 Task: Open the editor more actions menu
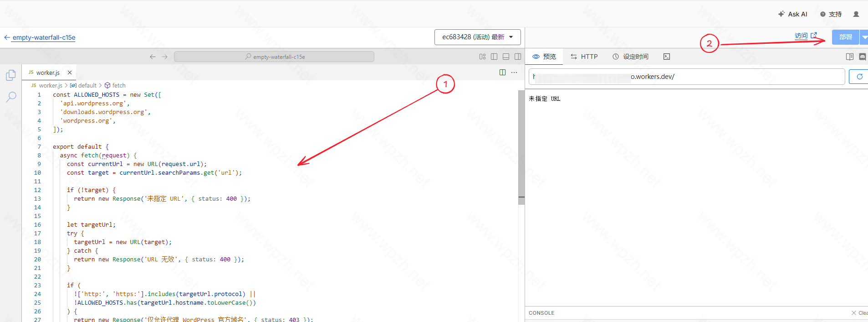click(x=514, y=73)
